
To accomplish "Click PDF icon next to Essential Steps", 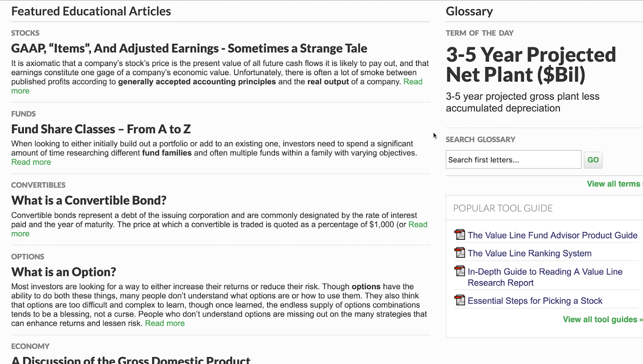I will pyautogui.click(x=459, y=300).
